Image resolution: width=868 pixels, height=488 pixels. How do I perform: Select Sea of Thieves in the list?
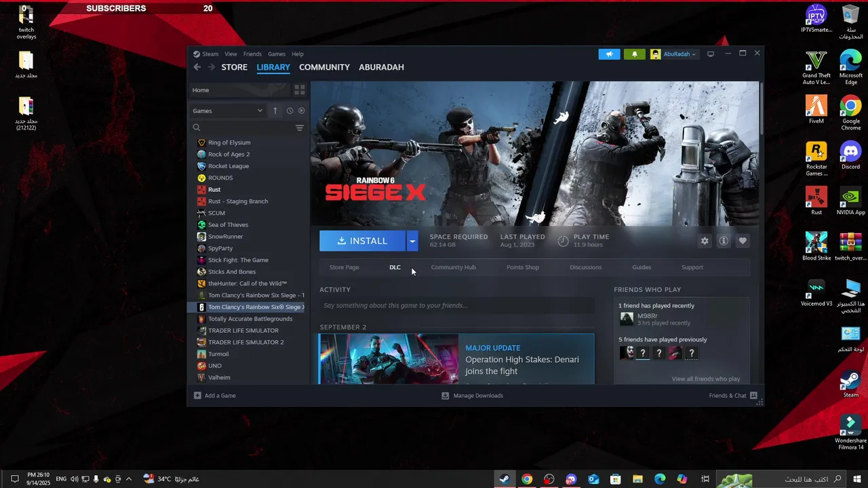point(228,224)
